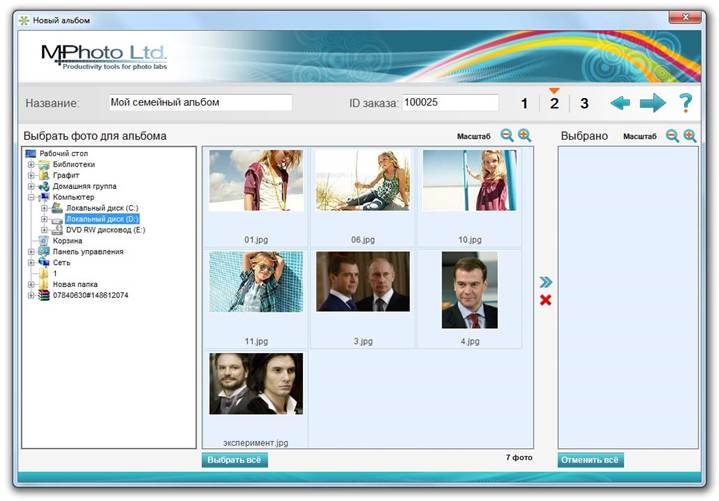Click the Выбрать всё button
Viewport: 719px width, 501px height.
pyautogui.click(x=234, y=460)
